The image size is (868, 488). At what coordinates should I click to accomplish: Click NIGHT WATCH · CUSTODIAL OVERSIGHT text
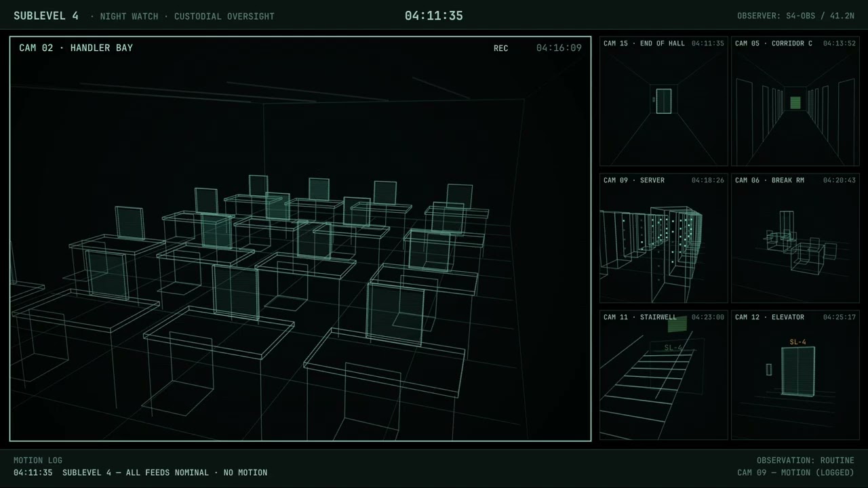(187, 16)
